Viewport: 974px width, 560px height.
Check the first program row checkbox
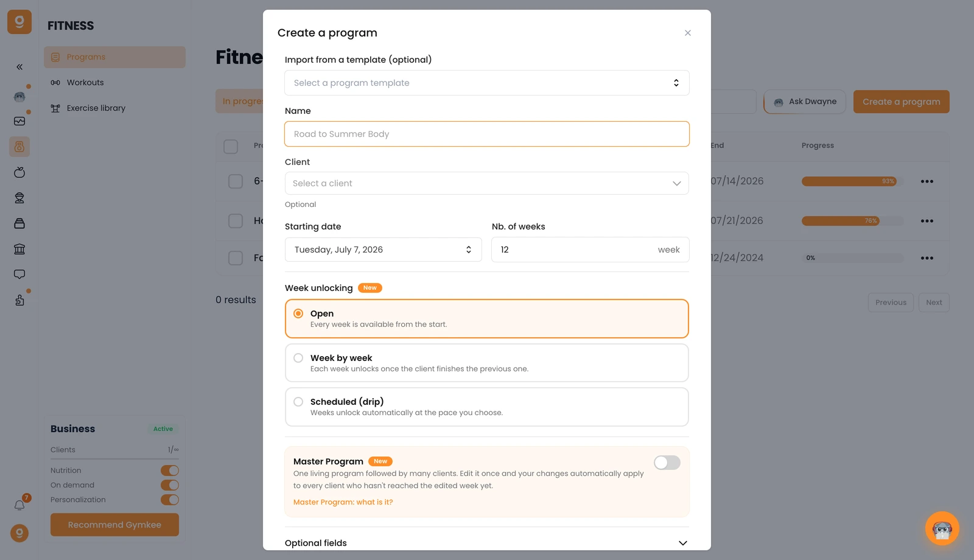coord(236,181)
